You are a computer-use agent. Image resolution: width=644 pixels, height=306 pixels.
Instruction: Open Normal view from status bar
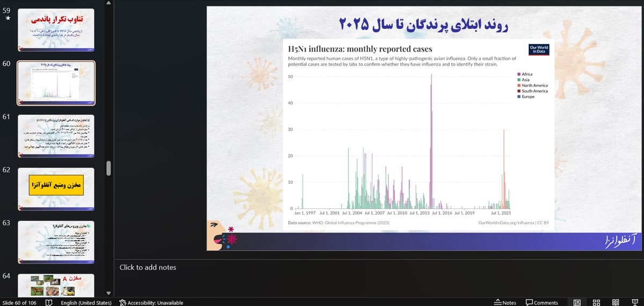[x=577, y=302]
